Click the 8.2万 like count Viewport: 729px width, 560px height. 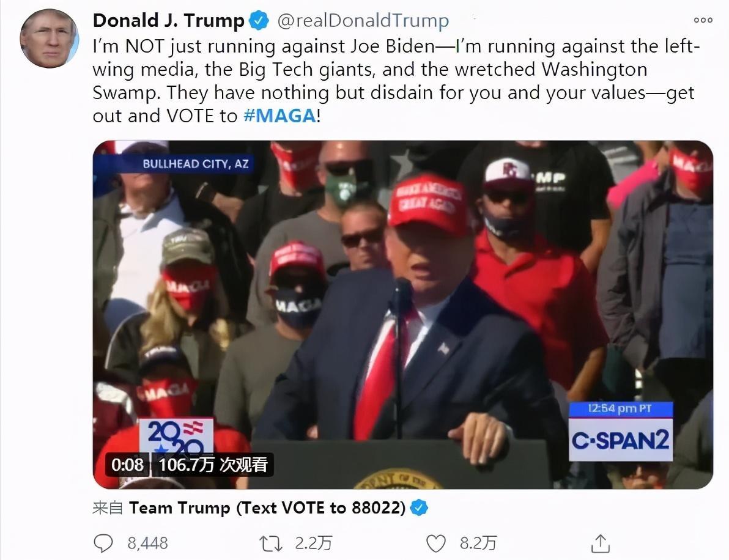[x=478, y=543]
